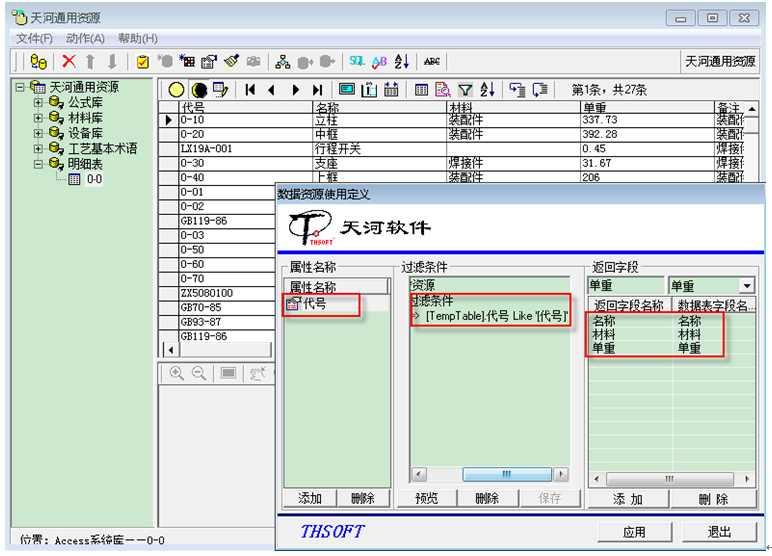The image size is (772, 556).
Task: Jump to the first record arrow
Action: pyautogui.click(x=250, y=90)
